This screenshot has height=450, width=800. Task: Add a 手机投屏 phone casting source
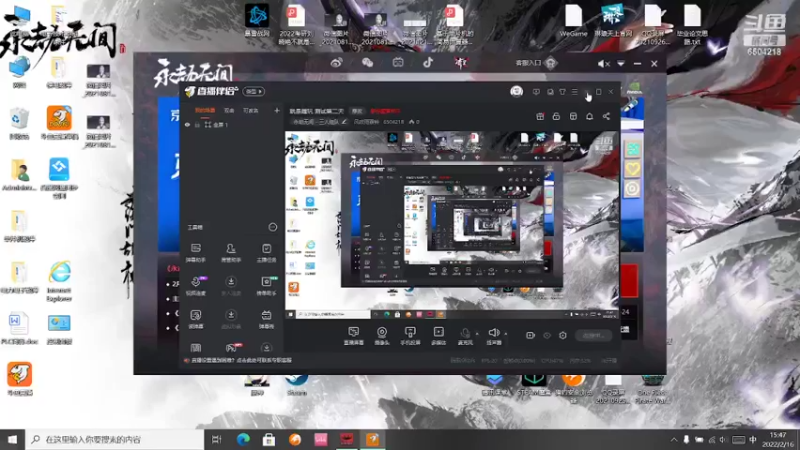410,336
